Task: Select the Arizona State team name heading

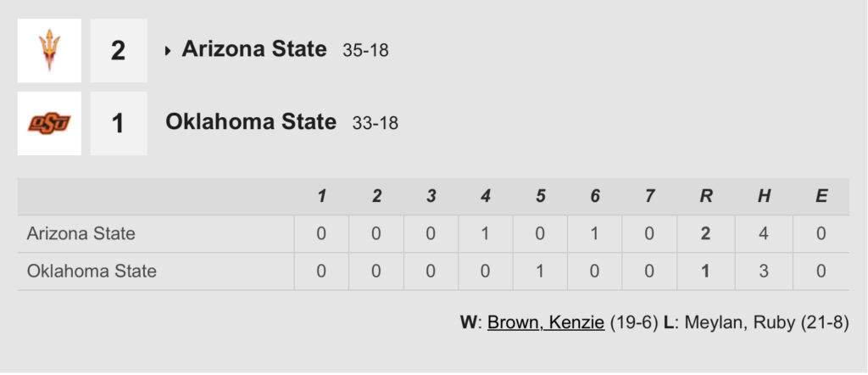Action: [x=254, y=49]
